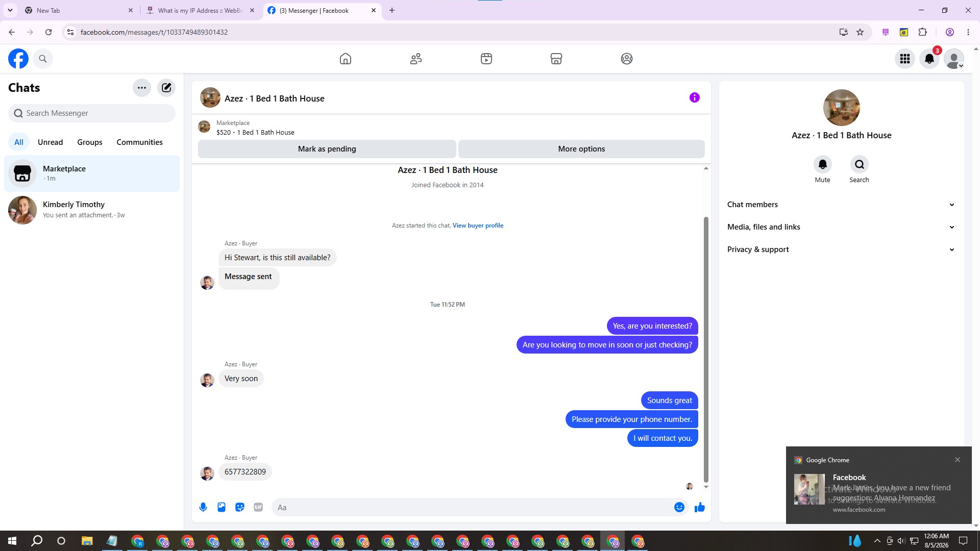Screen dimensions: 980x551
Task: Start a new message with compose icon
Action: point(166,88)
